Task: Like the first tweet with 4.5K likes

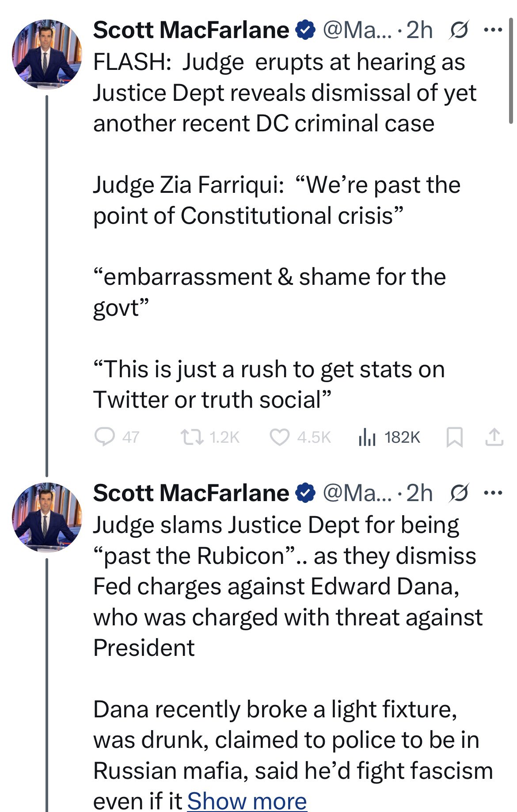Action: coord(280,437)
